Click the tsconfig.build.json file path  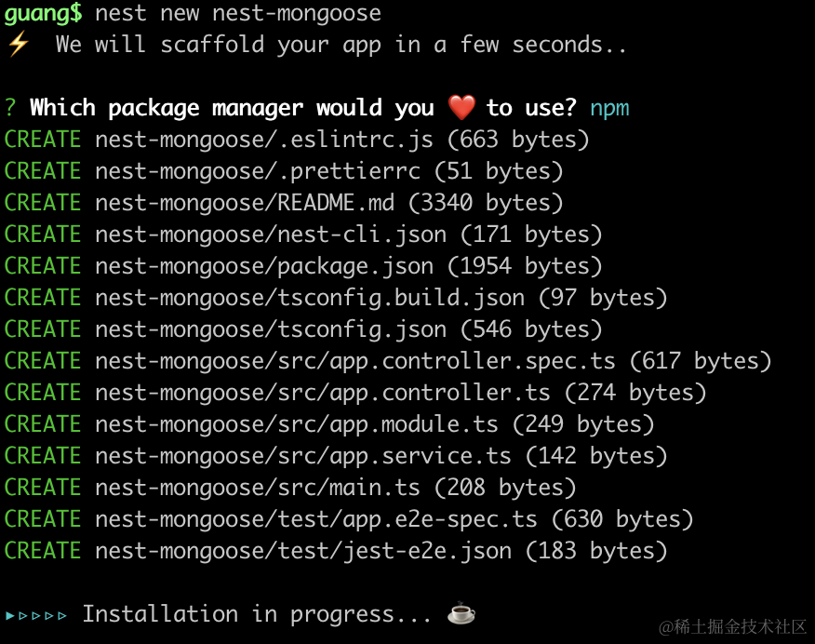coord(310,298)
